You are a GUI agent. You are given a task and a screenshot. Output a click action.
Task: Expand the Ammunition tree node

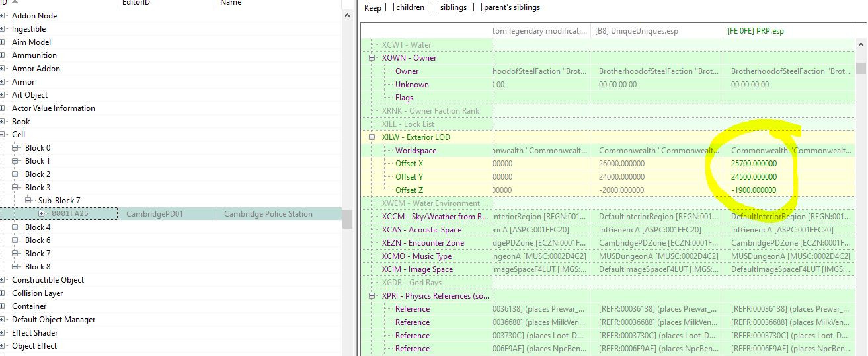3,55
